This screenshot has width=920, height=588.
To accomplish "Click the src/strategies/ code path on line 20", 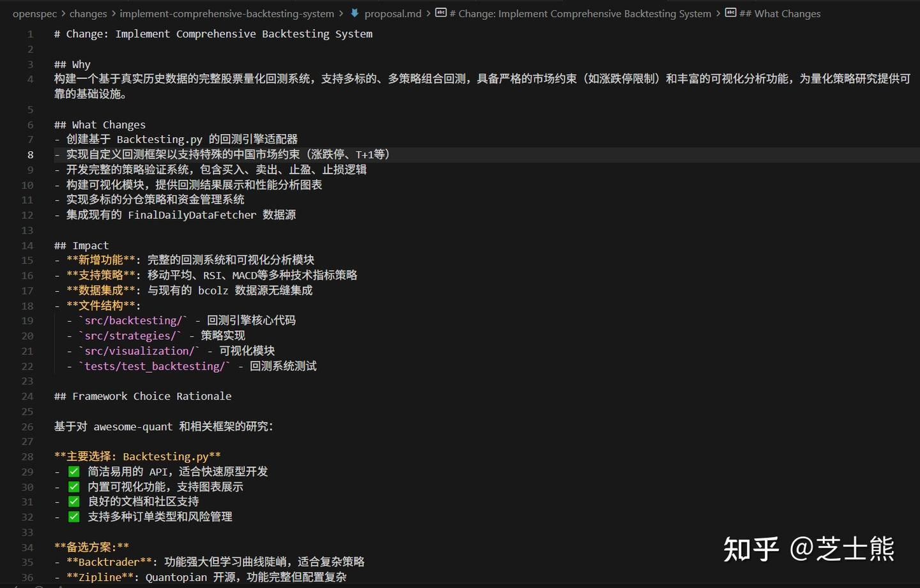I will pyautogui.click(x=132, y=335).
